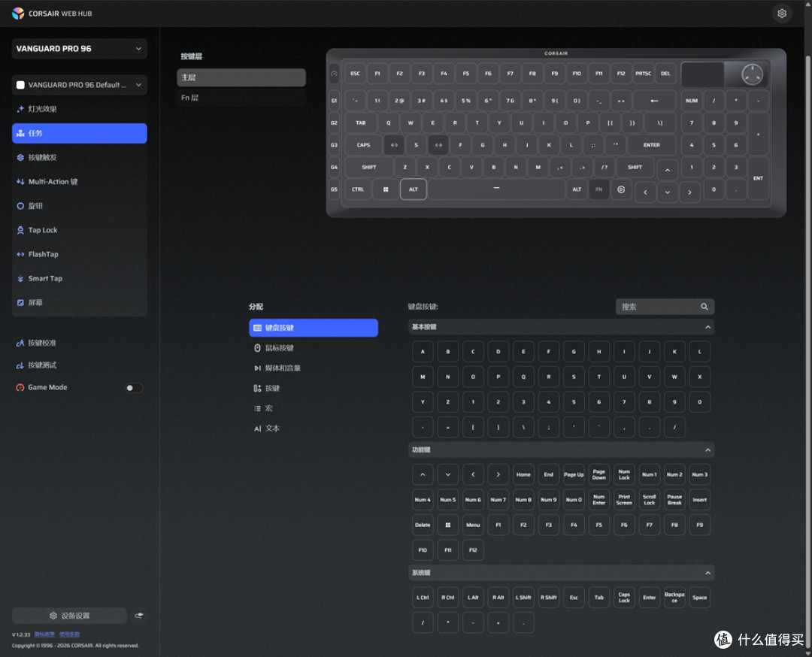Image resolution: width=812 pixels, height=657 pixels.
Task: Collapse the 基本按键 section
Action: (x=707, y=327)
